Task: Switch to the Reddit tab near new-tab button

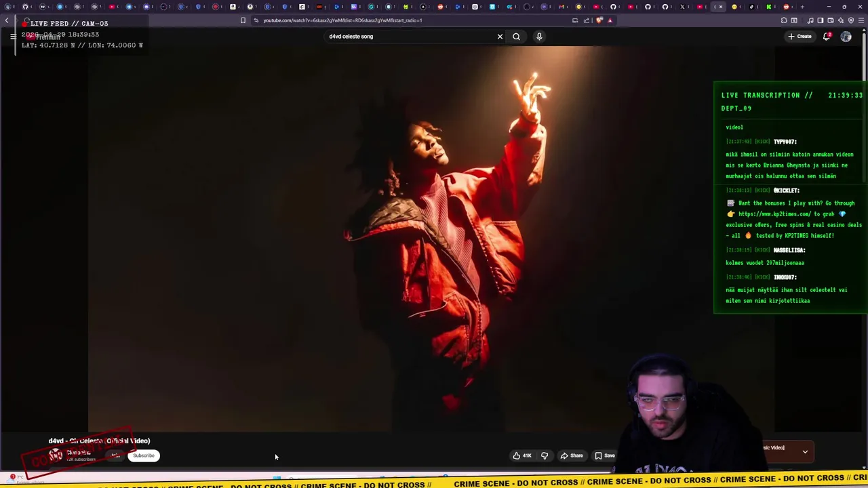Action: pyautogui.click(x=787, y=7)
